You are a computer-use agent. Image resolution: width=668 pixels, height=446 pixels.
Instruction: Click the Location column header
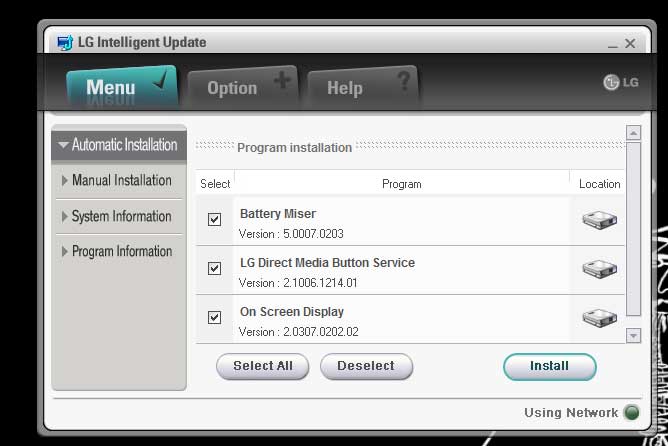(x=599, y=184)
